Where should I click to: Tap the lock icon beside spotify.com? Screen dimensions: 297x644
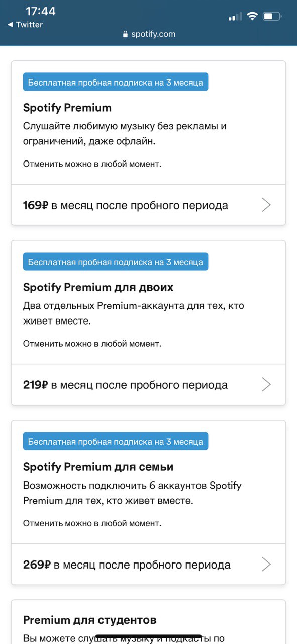click(126, 34)
